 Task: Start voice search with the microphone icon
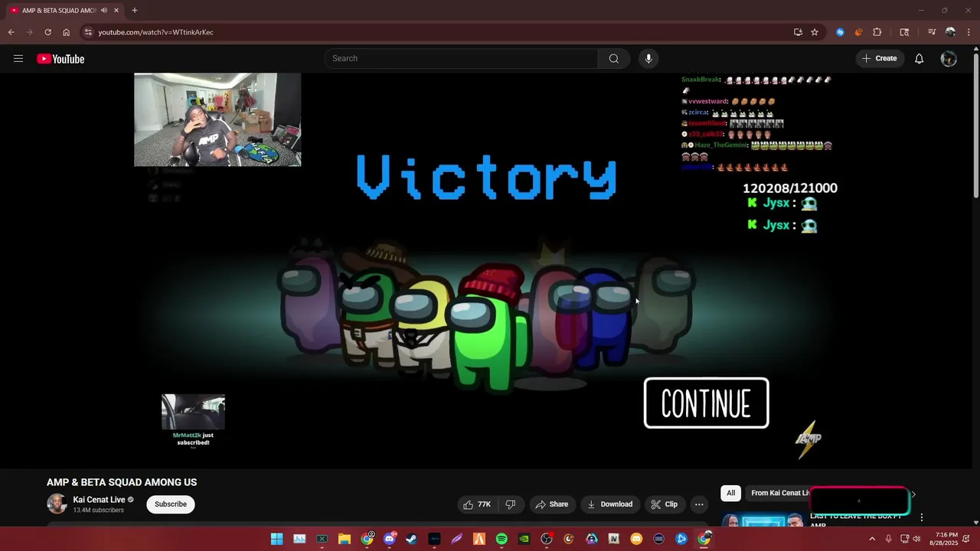pos(648,59)
